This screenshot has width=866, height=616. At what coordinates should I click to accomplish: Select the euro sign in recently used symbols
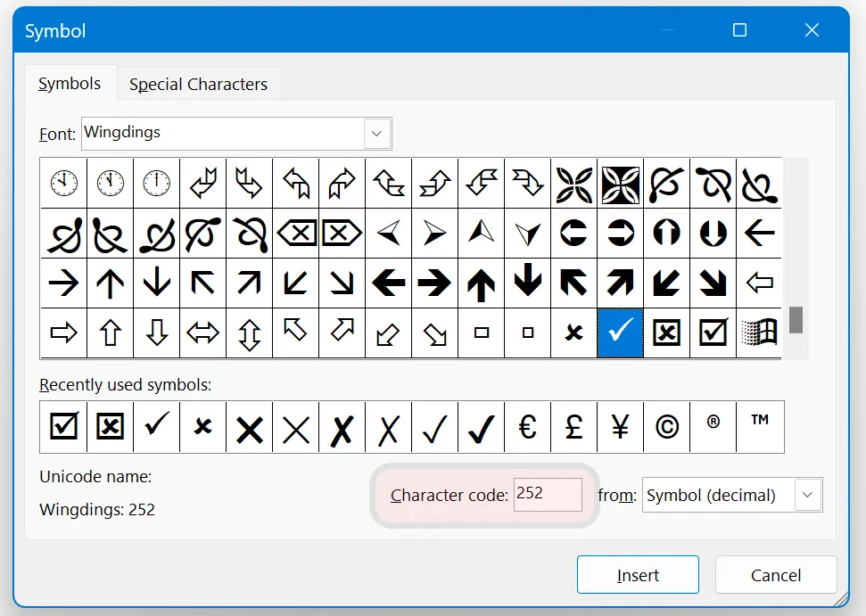pyautogui.click(x=527, y=427)
